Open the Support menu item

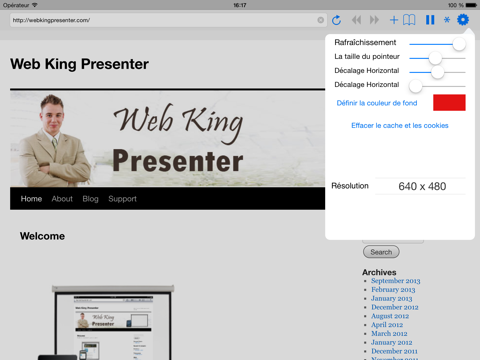click(122, 199)
